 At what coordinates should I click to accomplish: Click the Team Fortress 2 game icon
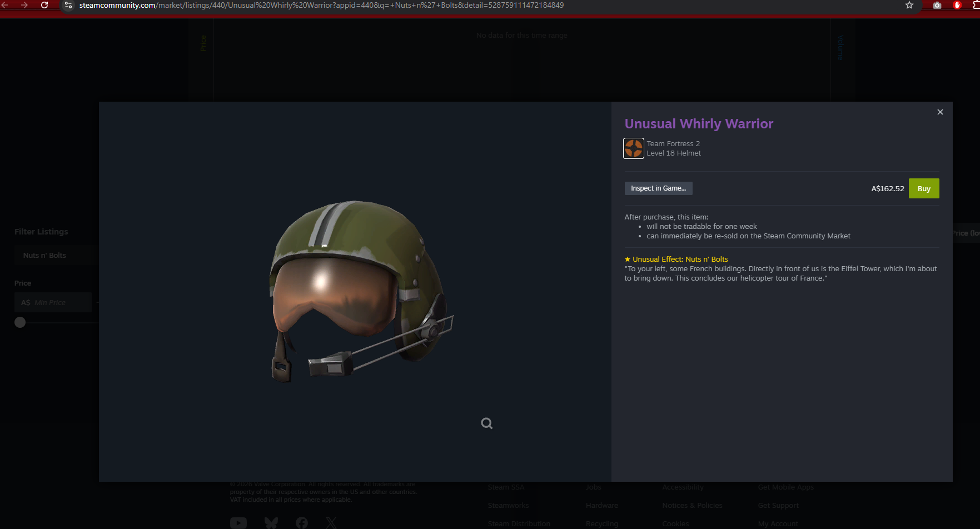pos(634,148)
